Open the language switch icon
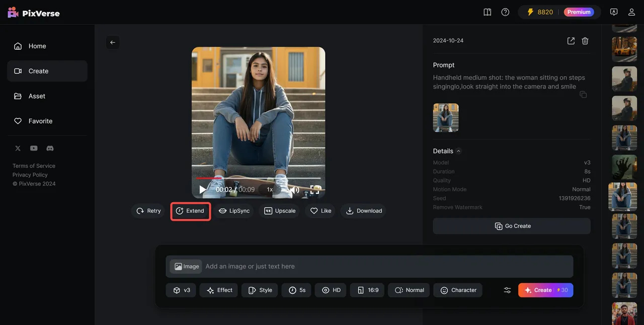This screenshot has width=644, height=325. (613, 12)
